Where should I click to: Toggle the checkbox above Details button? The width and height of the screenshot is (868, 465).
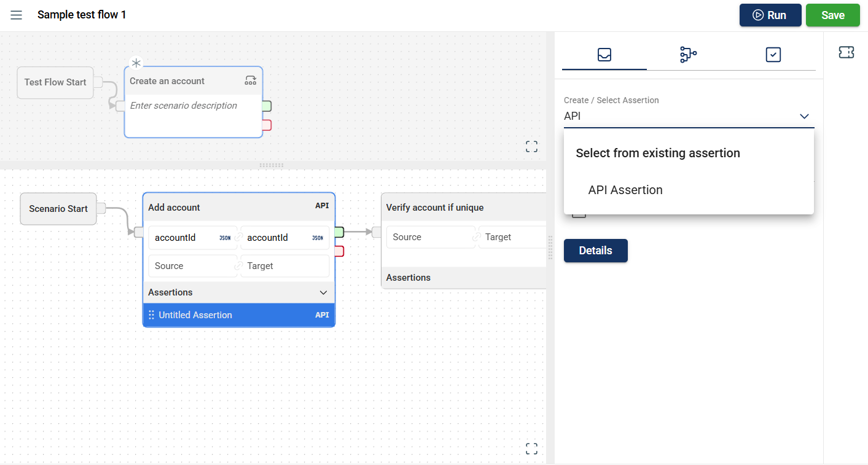[579, 214]
